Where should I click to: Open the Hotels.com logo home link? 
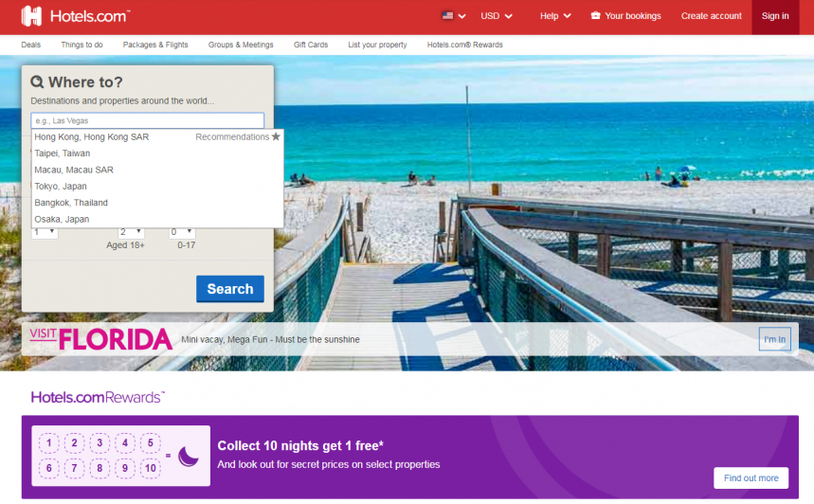(75, 16)
